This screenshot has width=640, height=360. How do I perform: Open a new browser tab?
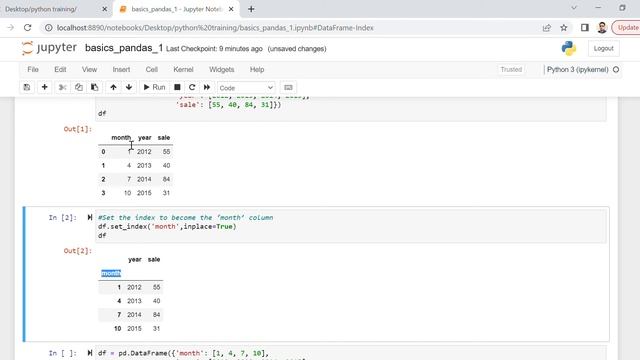coord(251,9)
